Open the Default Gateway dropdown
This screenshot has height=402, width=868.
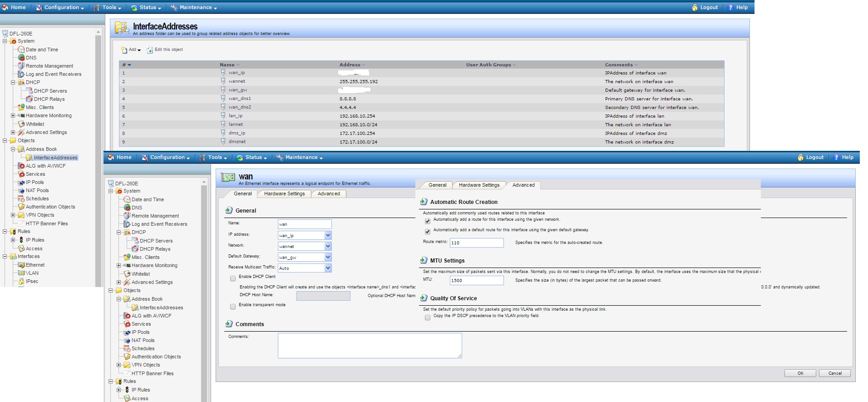click(x=328, y=257)
